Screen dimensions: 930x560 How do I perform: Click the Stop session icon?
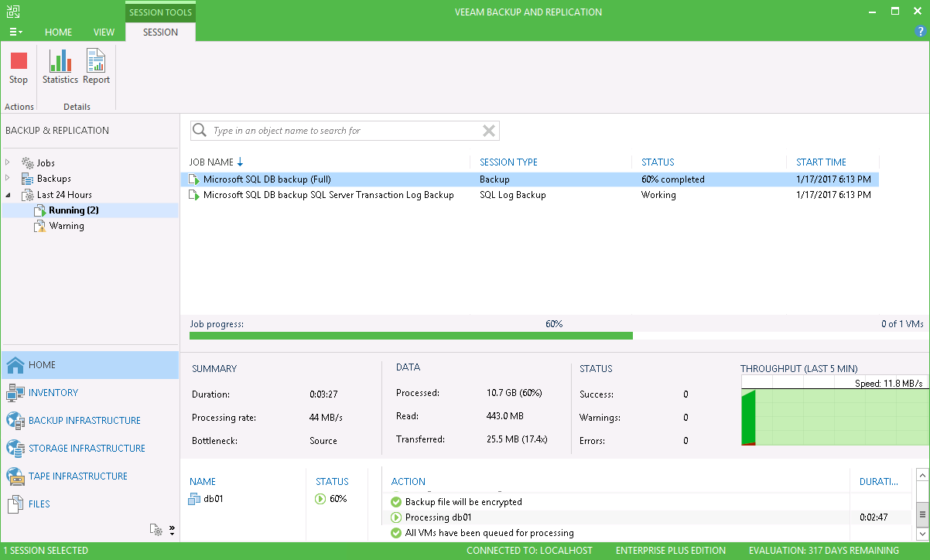[x=19, y=62]
